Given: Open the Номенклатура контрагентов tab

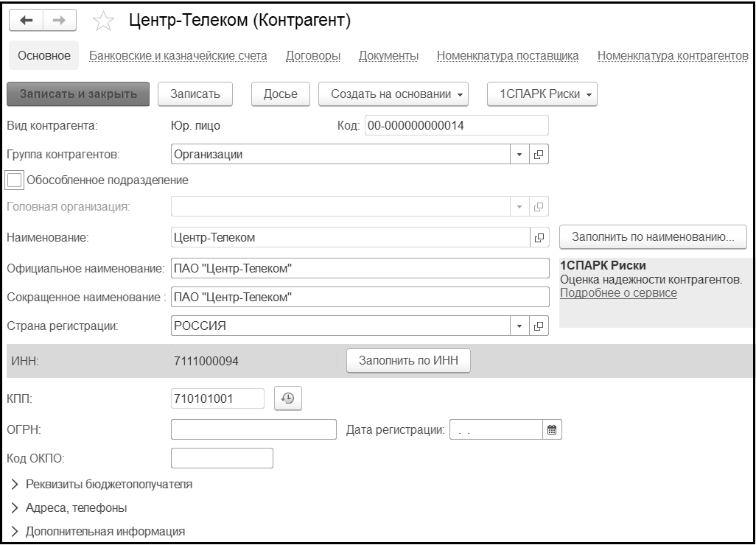Looking at the screenshot, I should pos(673,56).
